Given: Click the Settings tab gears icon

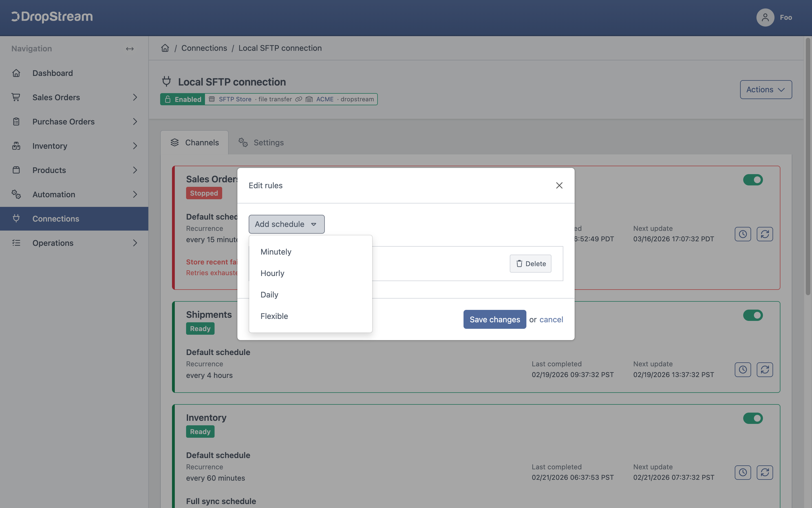Looking at the screenshot, I should pyautogui.click(x=243, y=143).
